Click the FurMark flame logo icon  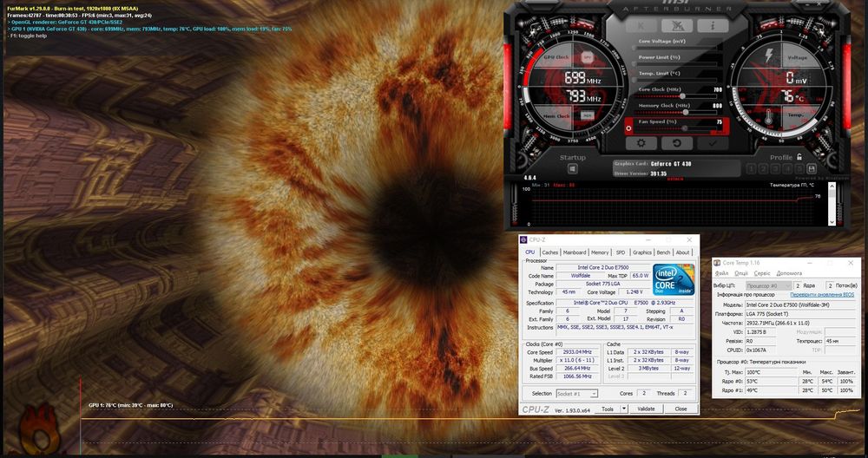39,429
